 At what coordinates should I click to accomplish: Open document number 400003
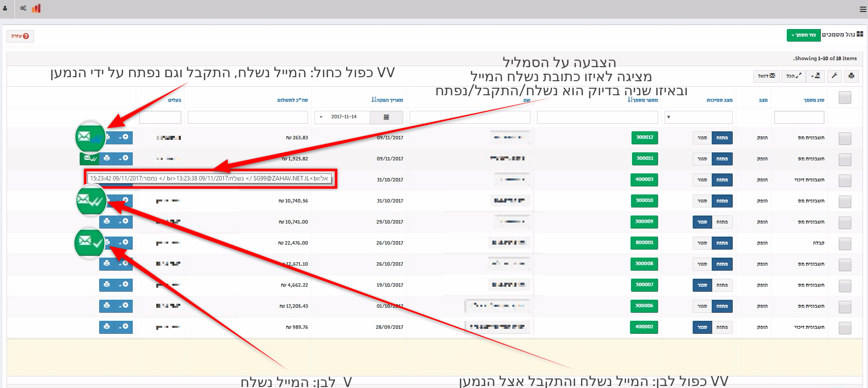pyautogui.click(x=644, y=179)
